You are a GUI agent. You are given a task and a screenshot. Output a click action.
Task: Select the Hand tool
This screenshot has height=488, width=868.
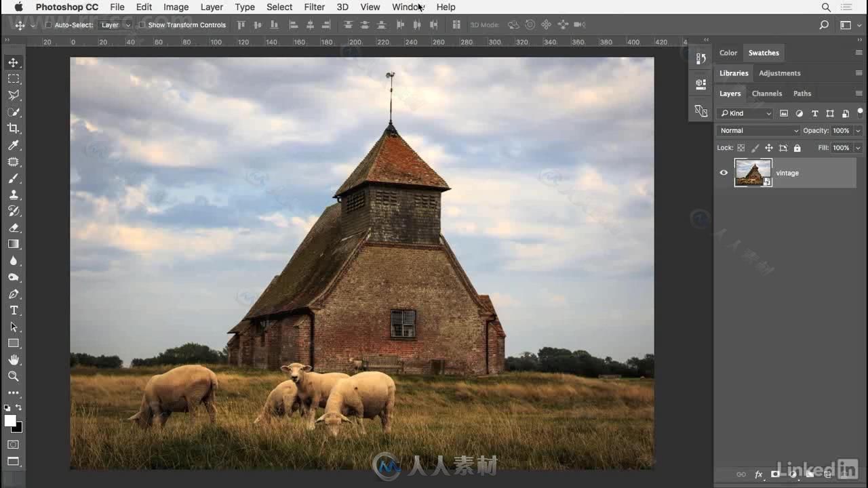(14, 359)
